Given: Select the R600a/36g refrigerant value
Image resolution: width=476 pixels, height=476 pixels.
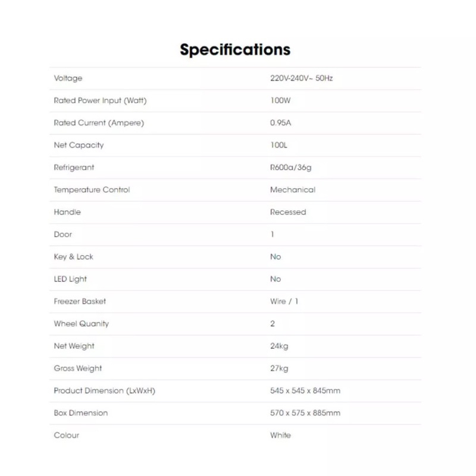Looking at the screenshot, I should [290, 167].
